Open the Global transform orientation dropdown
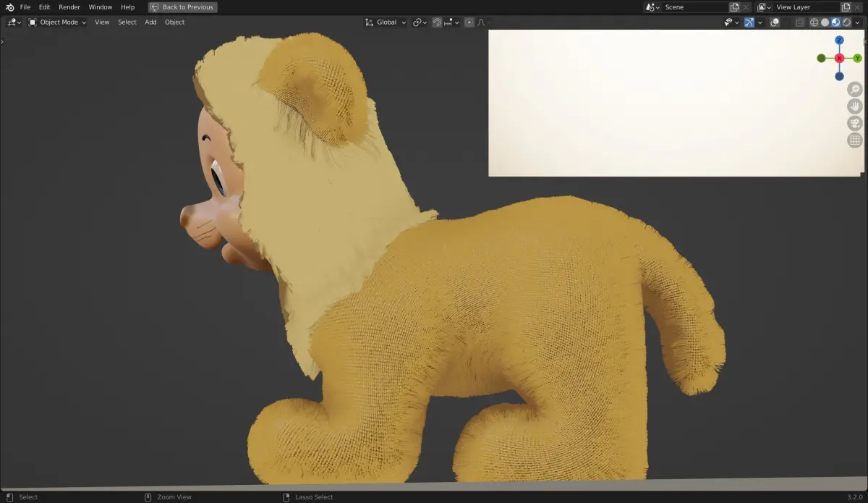Screen dimensions: 868x503 click(x=386, y=22)
